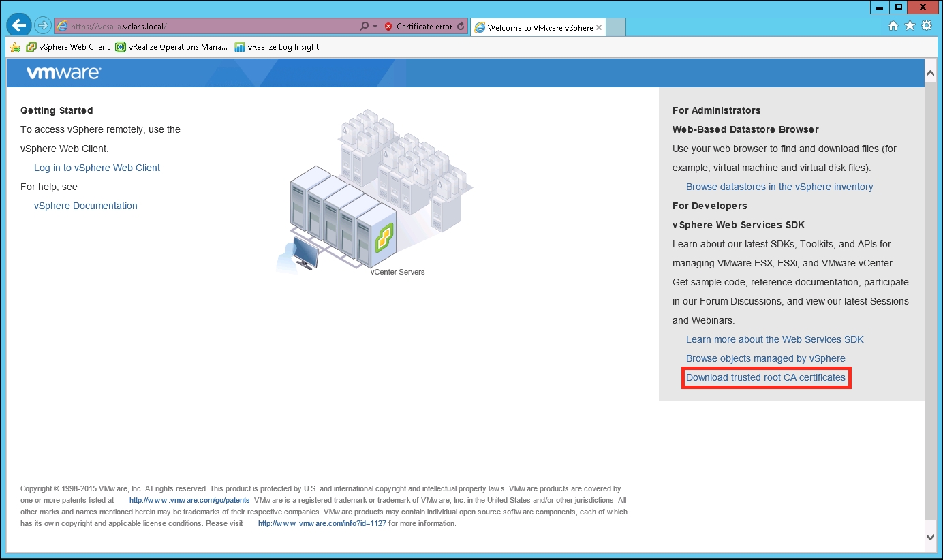
Task: Click the Certificate error warning
Action: click(x=418, y=27)
